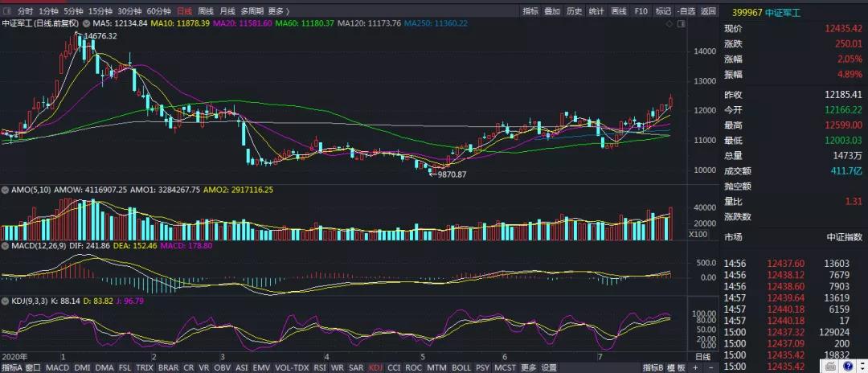Open F10 company info
This screenshot has width=868, height=373.
(641, 11)
